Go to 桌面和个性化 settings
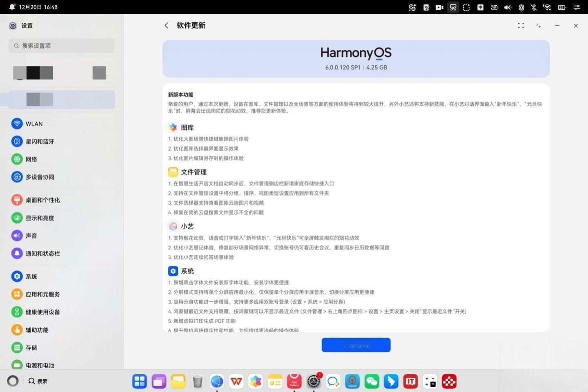Image resolution: width=588 pixels, height=392 pixels. (61, 200)
